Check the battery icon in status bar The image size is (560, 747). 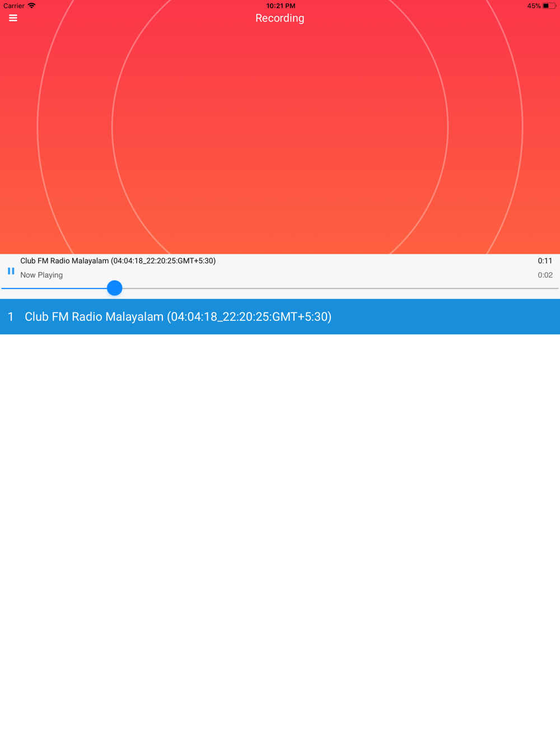[549, 6]
